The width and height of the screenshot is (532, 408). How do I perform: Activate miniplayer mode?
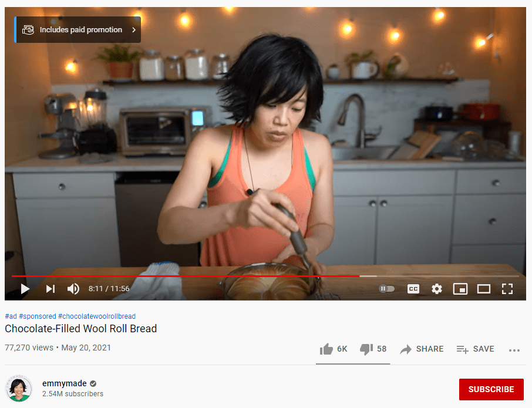tap(460, 289)
